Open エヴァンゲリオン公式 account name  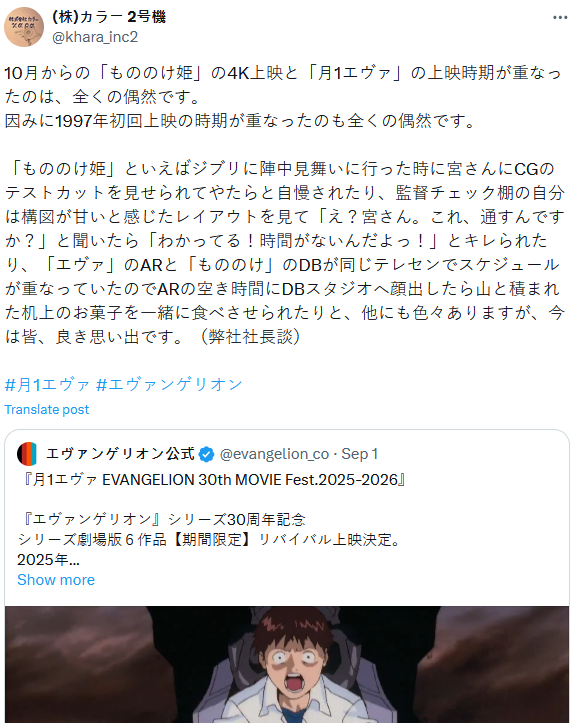[120, 454]
